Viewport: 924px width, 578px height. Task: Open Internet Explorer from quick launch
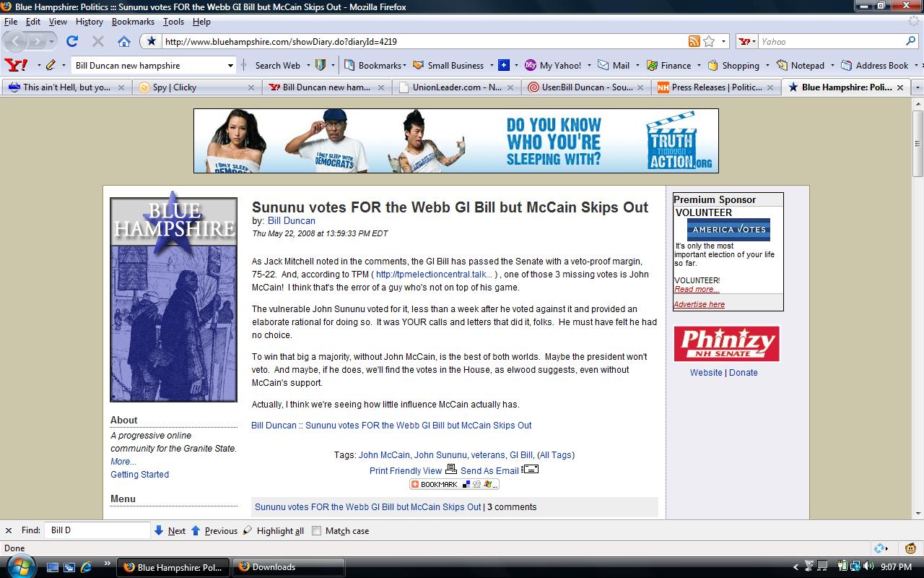tap(86, 567)
